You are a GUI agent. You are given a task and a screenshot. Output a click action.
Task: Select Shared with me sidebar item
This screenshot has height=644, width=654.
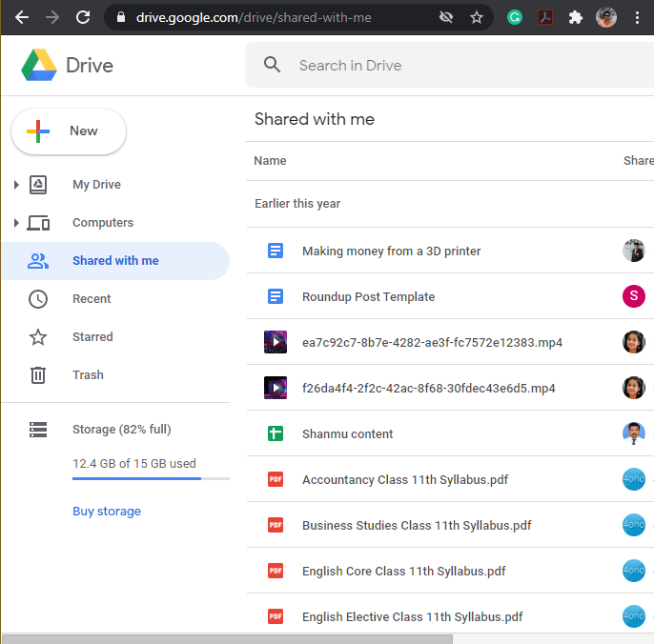(x=115, y=261)
